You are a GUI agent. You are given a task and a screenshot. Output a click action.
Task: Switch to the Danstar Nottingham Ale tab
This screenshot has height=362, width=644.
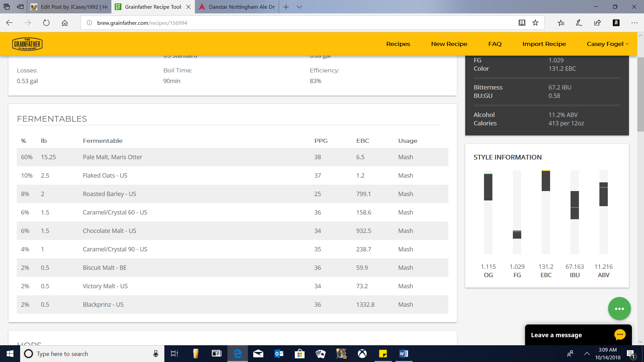point(237,7)
